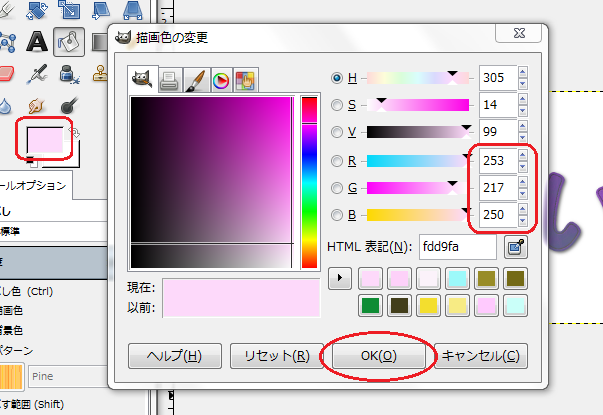Click the リセット(R) reset button

[277, 356]
